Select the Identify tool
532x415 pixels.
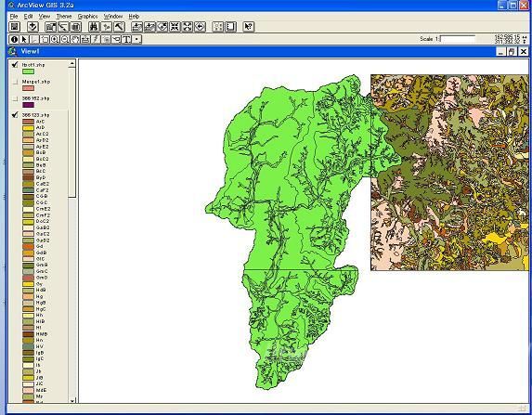click(14, 39)
